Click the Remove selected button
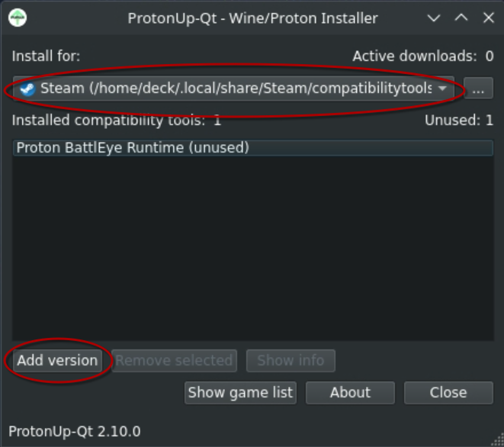 [x=175, y=360]
